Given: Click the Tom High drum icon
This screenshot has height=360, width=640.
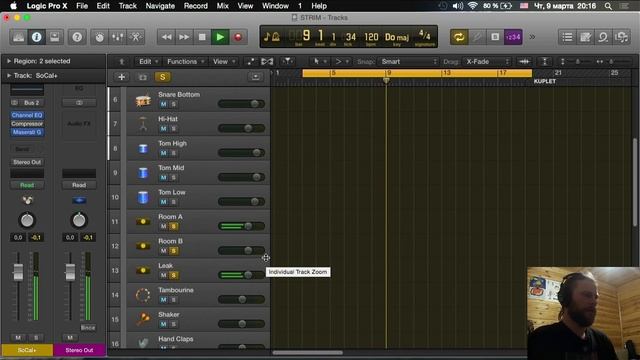Looking at the screenshot, I should [143, 149].
